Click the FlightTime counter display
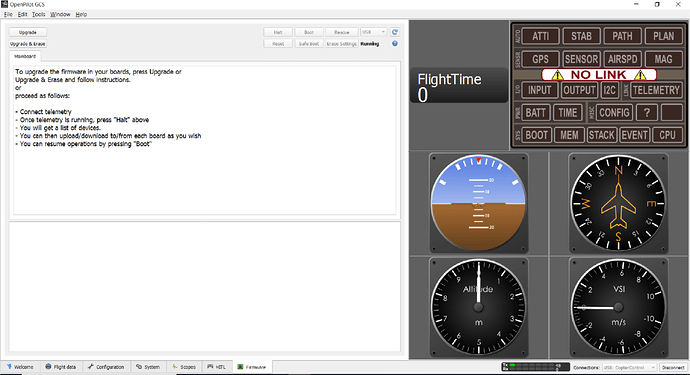The width and height of the screenshot is (690, 375). [459, 86]
